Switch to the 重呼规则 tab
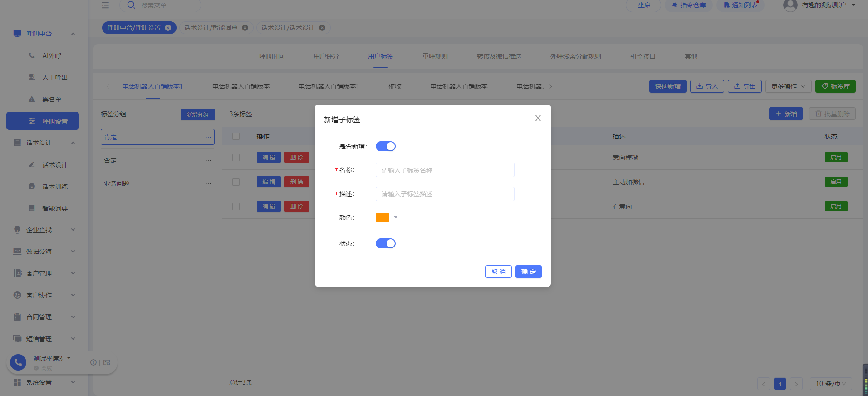This screenshot has height=396, width=868. point(435,56)
